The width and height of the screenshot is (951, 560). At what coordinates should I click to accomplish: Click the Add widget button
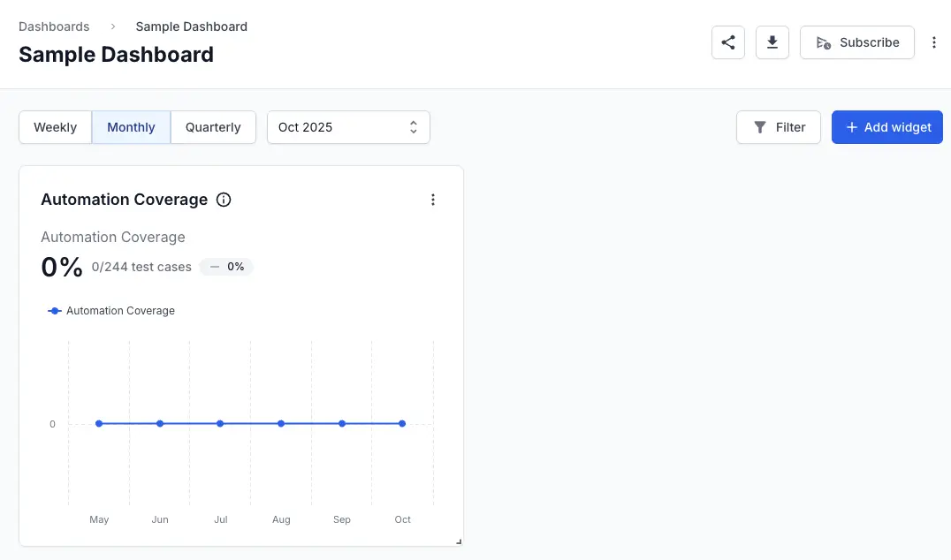click(x=886, y=127)
